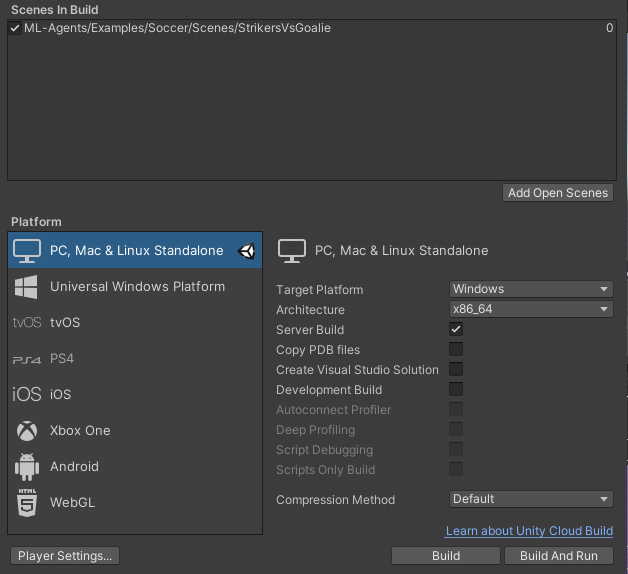The height and width of the screenshot is (574, 628).
Task: Select the WebGL platform label
Action: click(72, 503)
